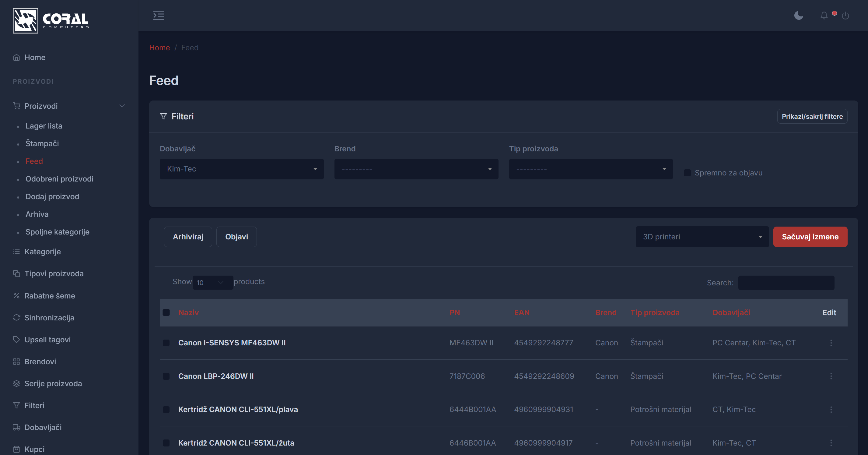The image size is (868, 455).
Task: Click the Coral Computers logo
Action: [51, 20]
